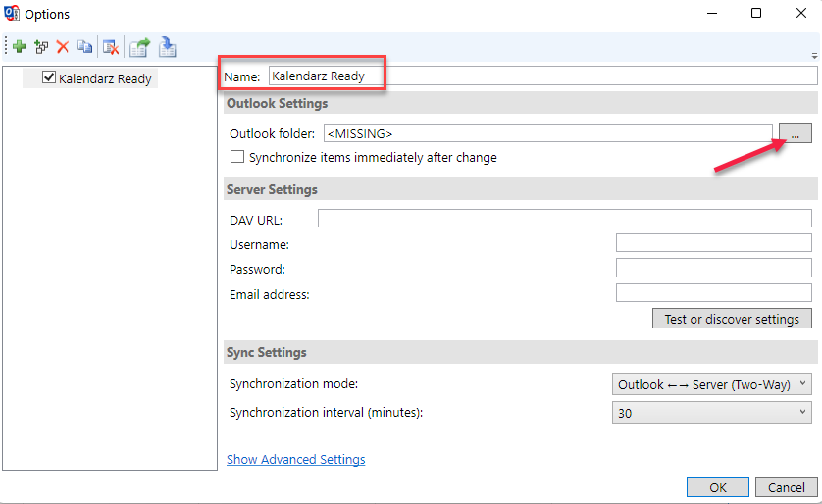Focus the Username input field
Image resolution: width=822 pixels, height=504 pixels.
(713, 243)
